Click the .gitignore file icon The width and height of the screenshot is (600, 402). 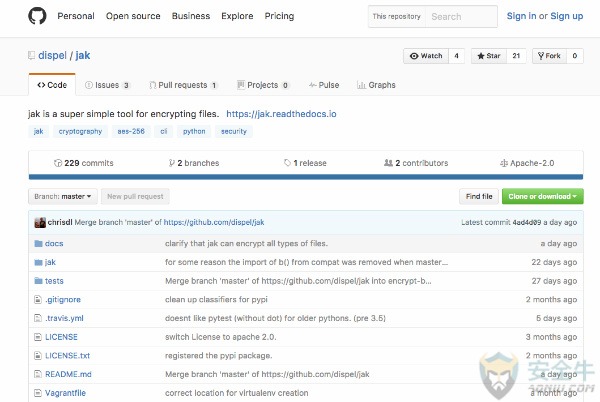tap(38, 299)
